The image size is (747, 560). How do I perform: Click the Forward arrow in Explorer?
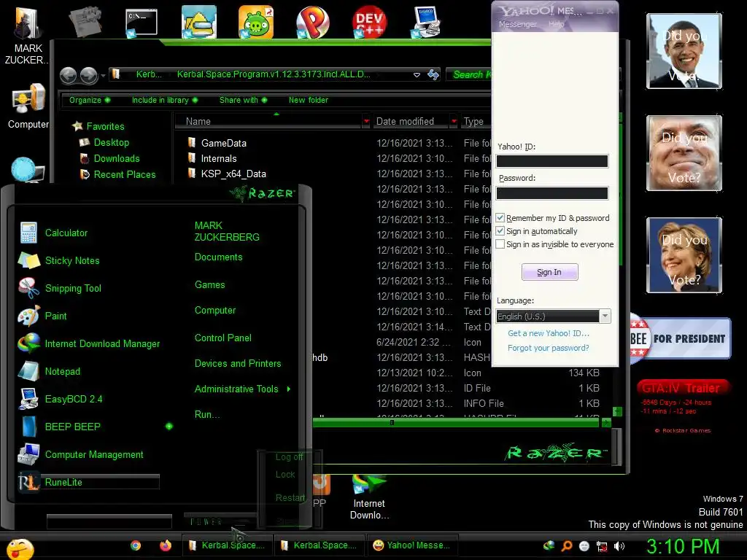point(88,75)
